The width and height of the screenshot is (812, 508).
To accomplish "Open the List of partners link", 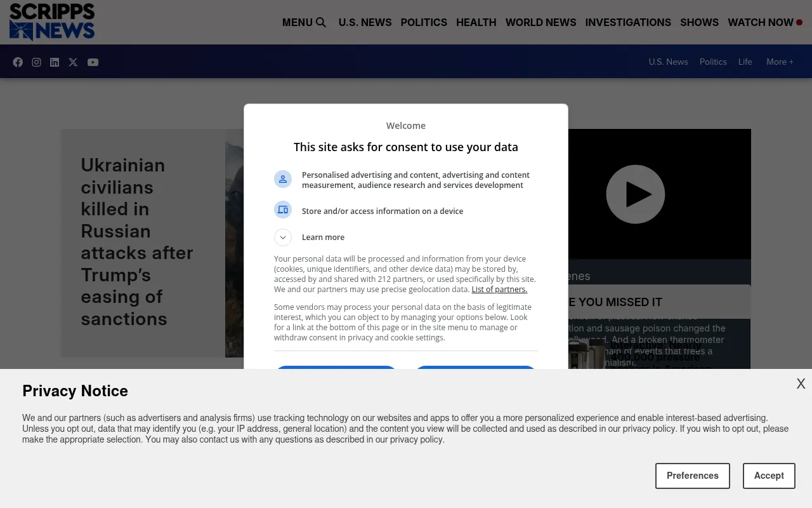I will pyautogui.click(x=499, y=290).
